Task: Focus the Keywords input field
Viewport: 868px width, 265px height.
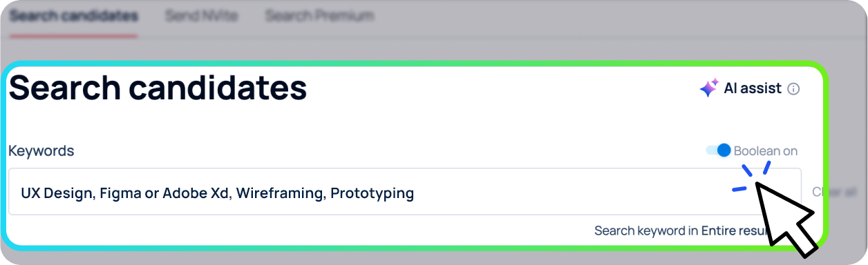Action: pos(405,192)
